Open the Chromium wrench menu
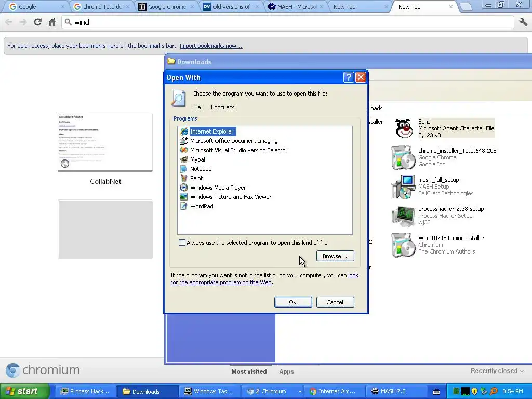The width and height of the screenshot is (532, 399). pos(523,22)
